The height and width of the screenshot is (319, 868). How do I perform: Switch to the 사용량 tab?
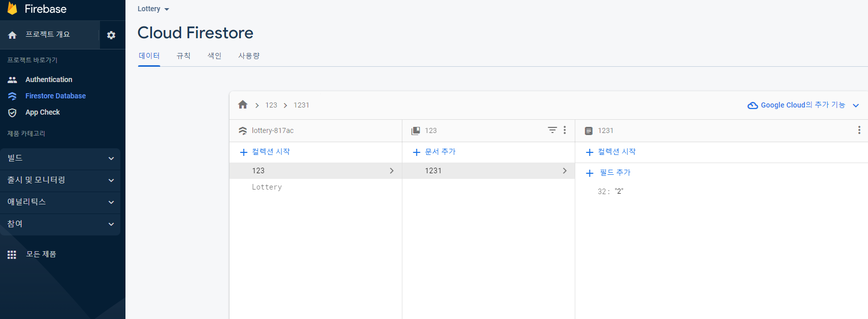(249, 56)
